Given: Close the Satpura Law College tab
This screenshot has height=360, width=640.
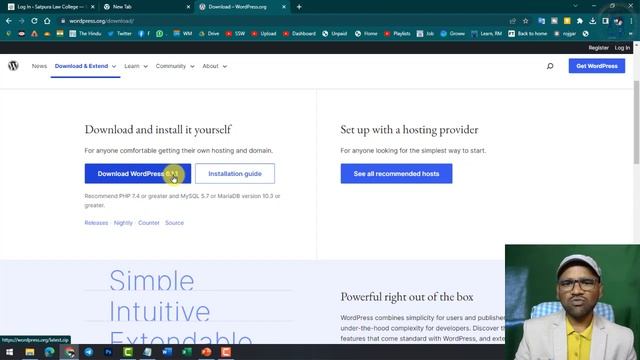Looking at the screenshot, I should tap(93, 7).
